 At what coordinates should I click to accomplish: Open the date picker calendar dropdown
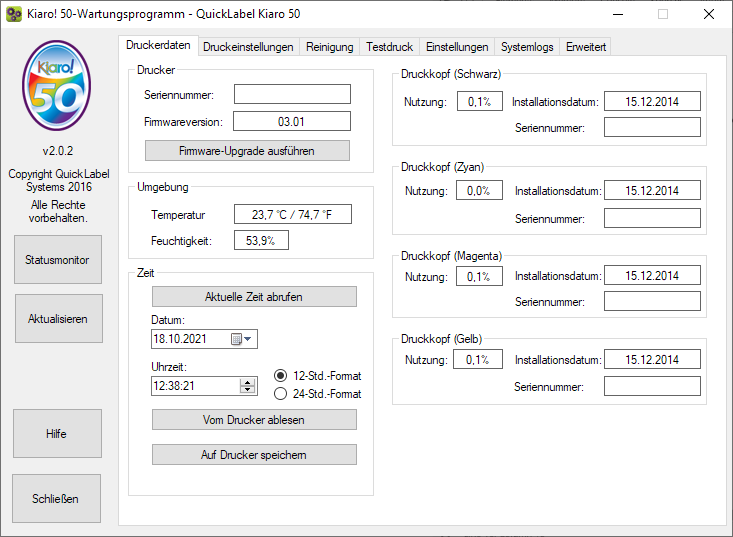(x=242, y=339)
